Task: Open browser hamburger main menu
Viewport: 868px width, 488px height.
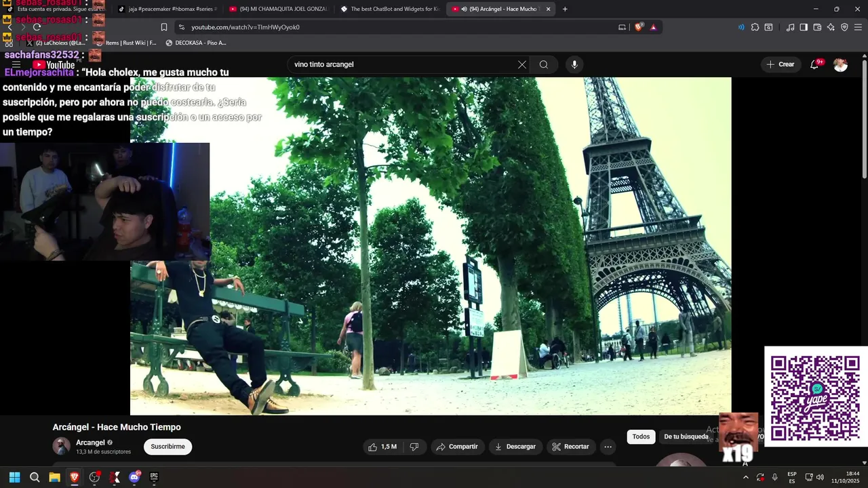Action: (x=858, y=27)
